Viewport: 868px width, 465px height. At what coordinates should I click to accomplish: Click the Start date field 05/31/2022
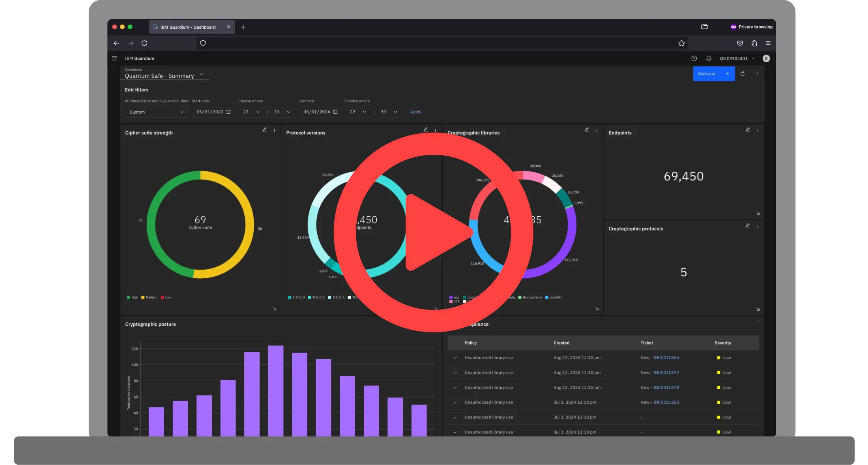point(213,112)
